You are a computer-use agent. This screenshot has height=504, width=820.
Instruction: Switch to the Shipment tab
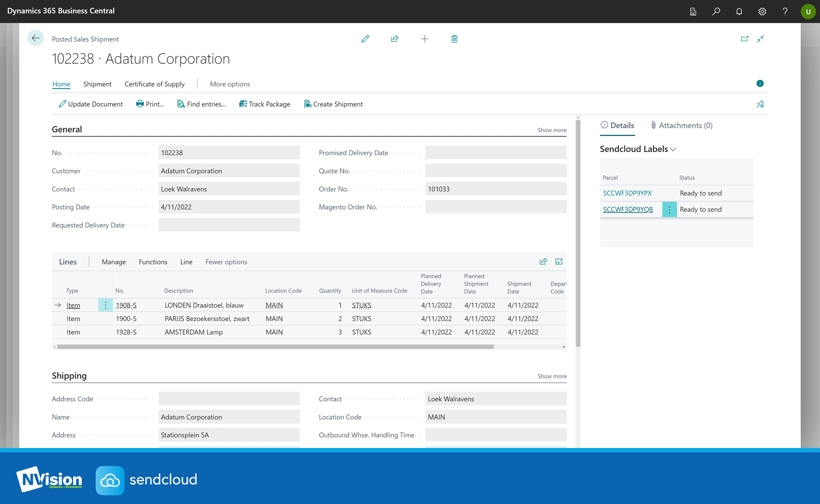(97, 84)
